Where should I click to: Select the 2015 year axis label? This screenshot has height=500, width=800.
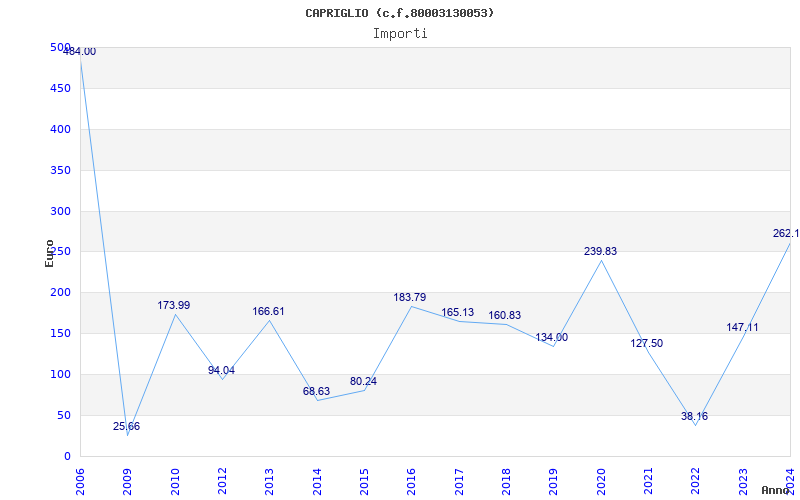[364, 482]
